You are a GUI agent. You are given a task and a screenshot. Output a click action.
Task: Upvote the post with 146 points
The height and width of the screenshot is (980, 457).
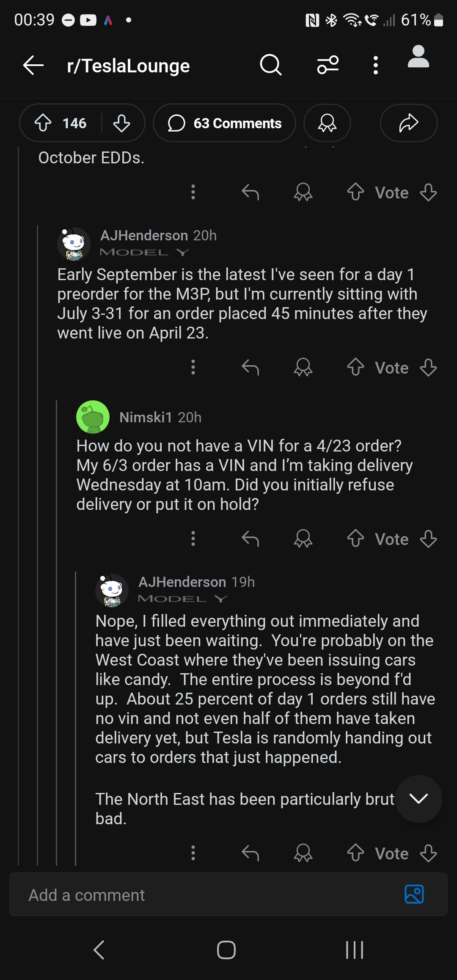[x=43, y=123]
